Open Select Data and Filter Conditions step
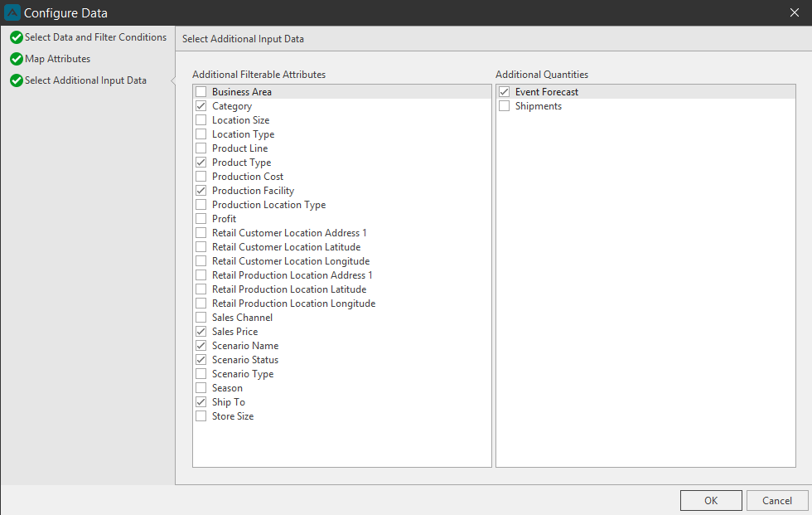Screen dimensions: 812x515 coord(96,37)
